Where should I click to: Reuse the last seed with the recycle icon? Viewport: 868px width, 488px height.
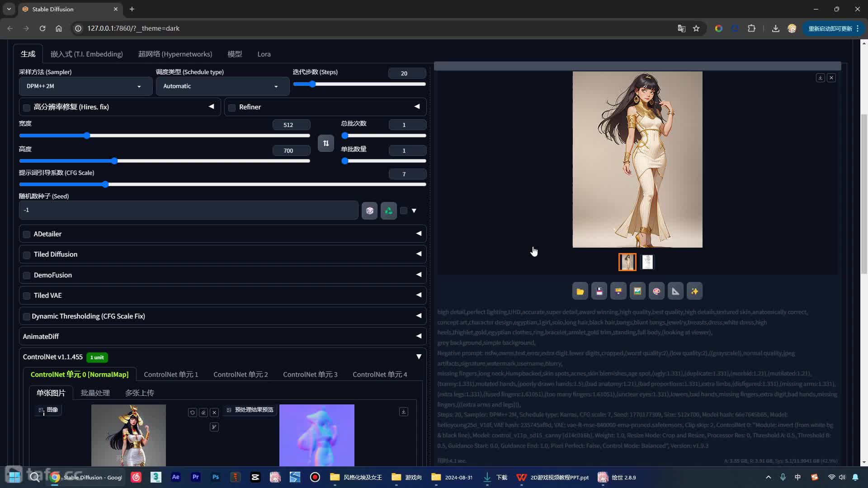(x=389, y=211)
